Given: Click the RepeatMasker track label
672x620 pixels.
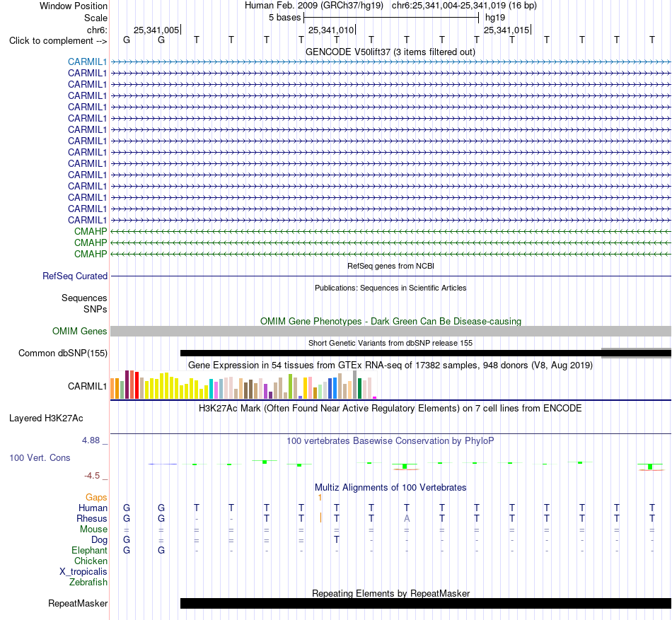Looking at the screenshot, I should (x=78, y=603).
